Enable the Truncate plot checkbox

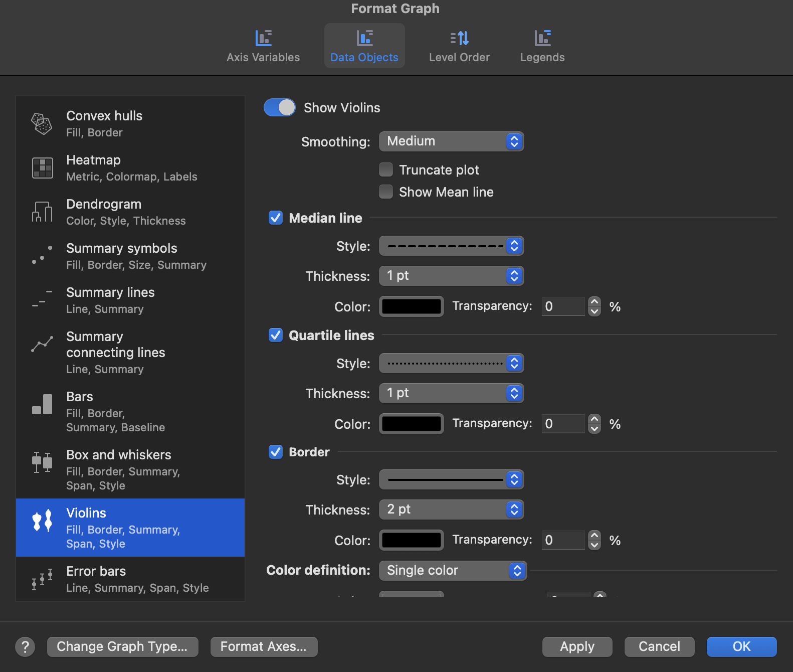point(386,170)
